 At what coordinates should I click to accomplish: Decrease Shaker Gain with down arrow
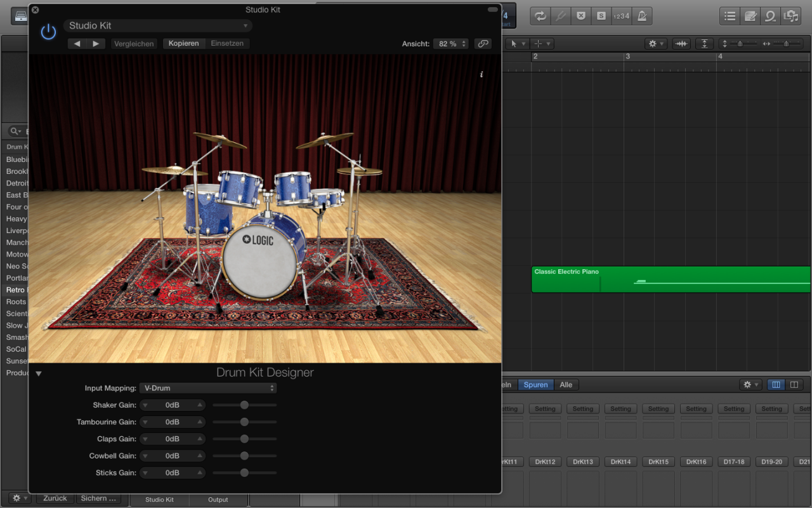click(145, 405)
